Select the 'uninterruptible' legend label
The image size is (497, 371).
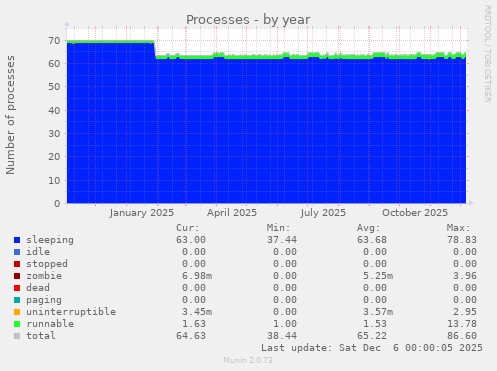click(x=71, y=312)
